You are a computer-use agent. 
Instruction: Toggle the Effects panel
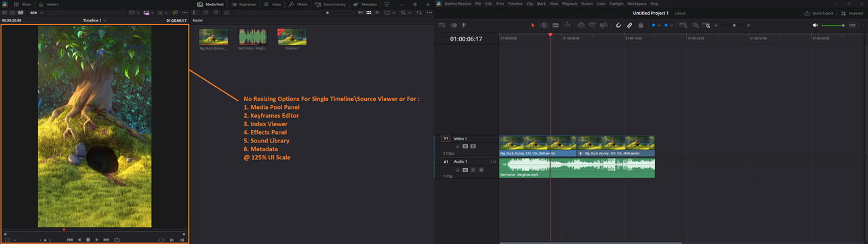(298, 4)
